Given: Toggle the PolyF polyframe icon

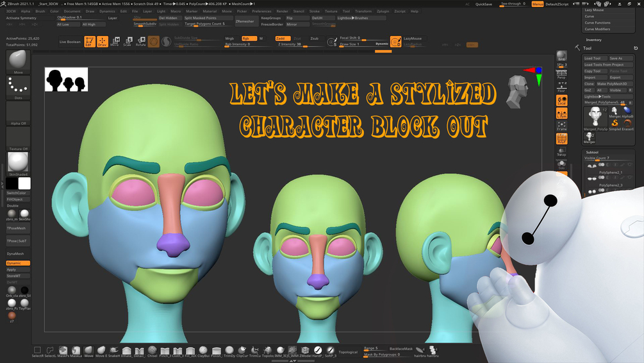Looking at the screenshot, I should click(x=561, y=139).
